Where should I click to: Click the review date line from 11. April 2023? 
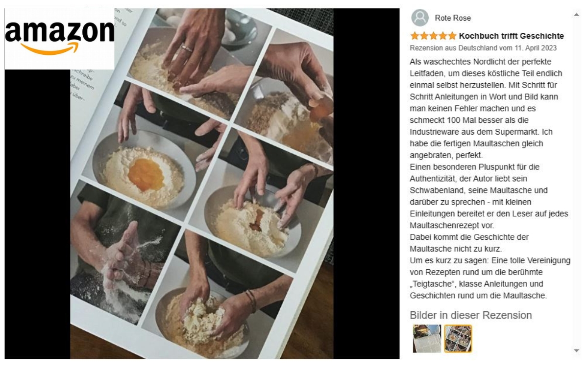[x=483, y=48]
